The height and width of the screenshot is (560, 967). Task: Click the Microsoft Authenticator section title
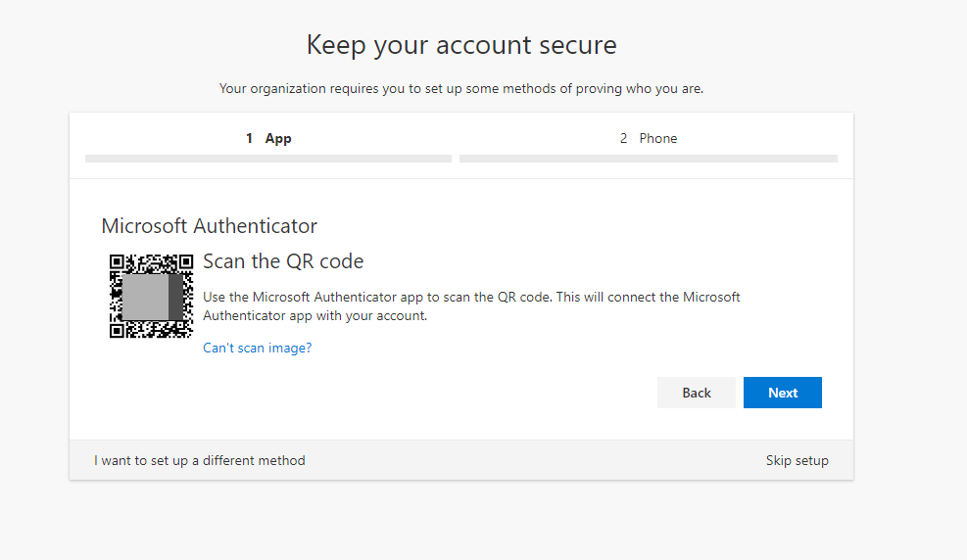(209, 226)
